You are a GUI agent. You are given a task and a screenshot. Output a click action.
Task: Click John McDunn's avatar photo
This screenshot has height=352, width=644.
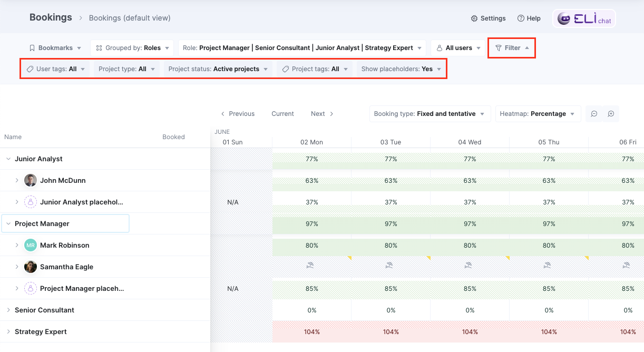pyautogui.click(x=31, y=180)
